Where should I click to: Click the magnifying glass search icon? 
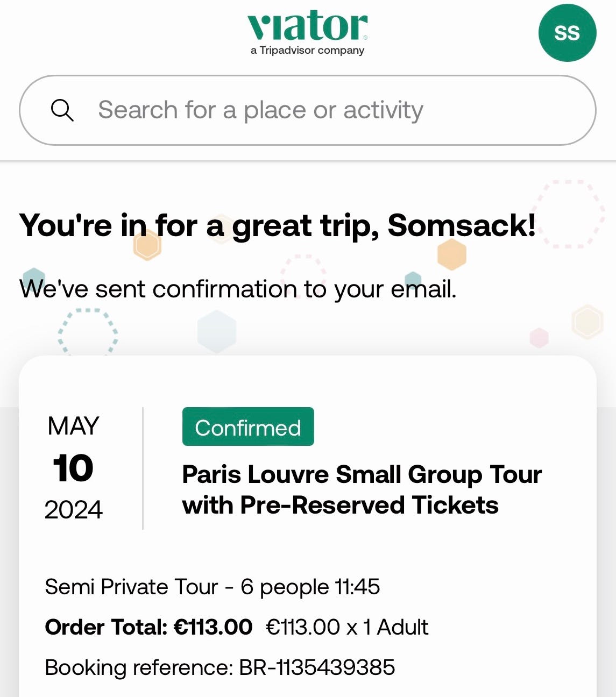click(62, 110)
